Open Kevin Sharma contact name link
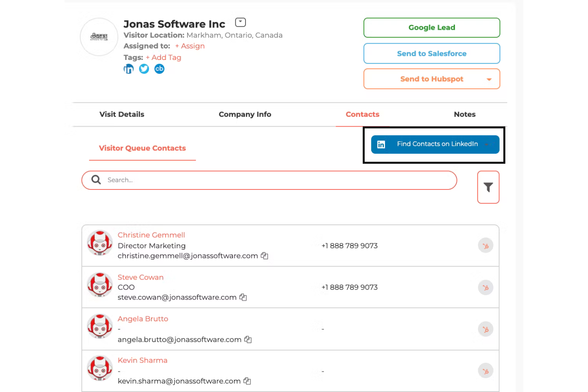This screenshot has height=392, width=588. [143, 361]
